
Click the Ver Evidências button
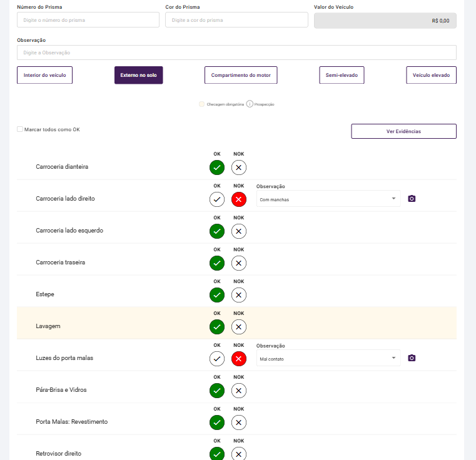point(403,131)
